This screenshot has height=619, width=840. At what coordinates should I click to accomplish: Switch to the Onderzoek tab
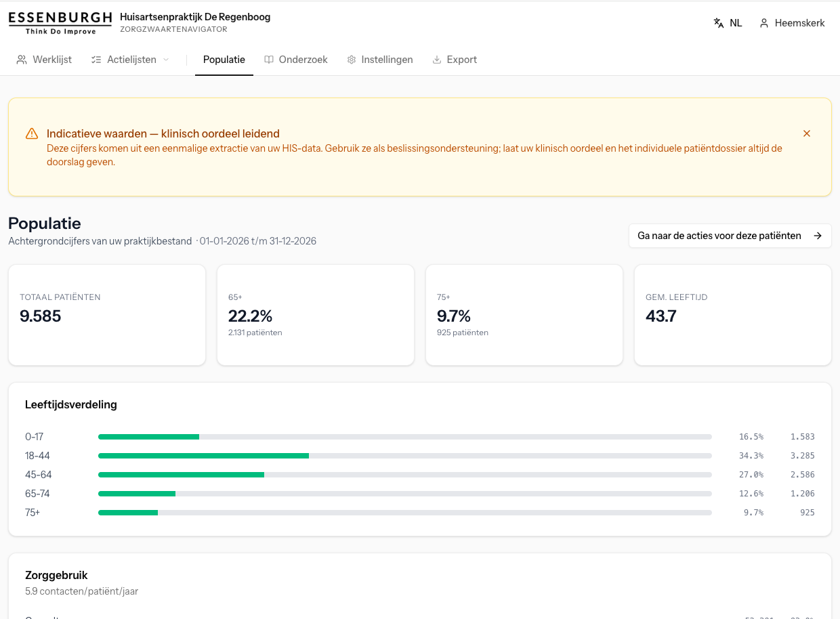[x=296, y=60]
